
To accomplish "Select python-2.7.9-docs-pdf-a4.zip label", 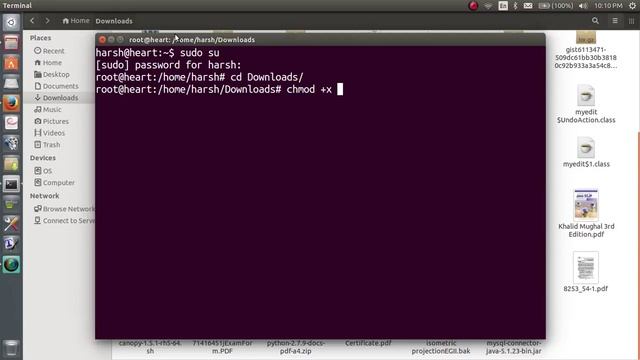I will click(296, 347).
